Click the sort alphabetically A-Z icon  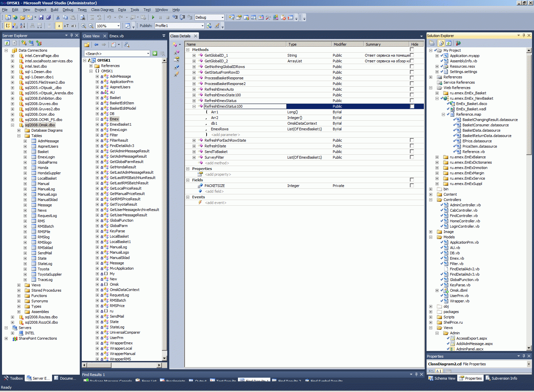pos(22,26)
